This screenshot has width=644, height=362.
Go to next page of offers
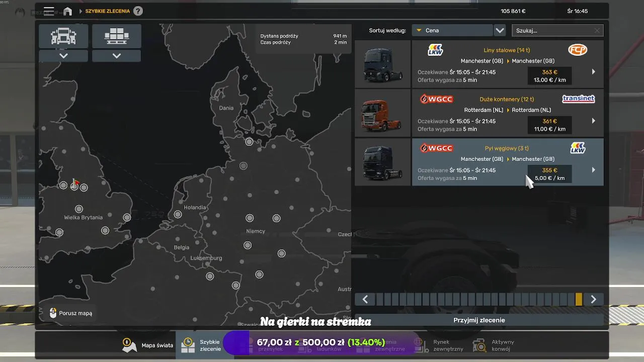tap(593, 299)
